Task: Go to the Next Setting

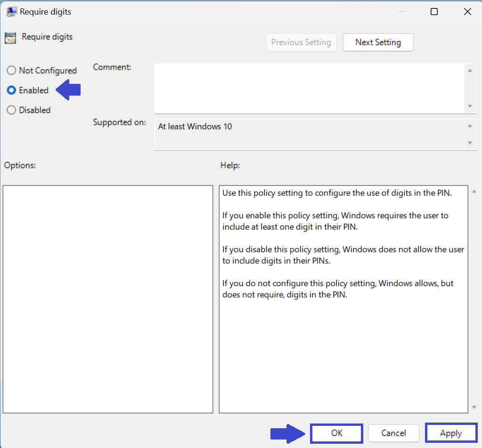Action: tap(378, 42)
